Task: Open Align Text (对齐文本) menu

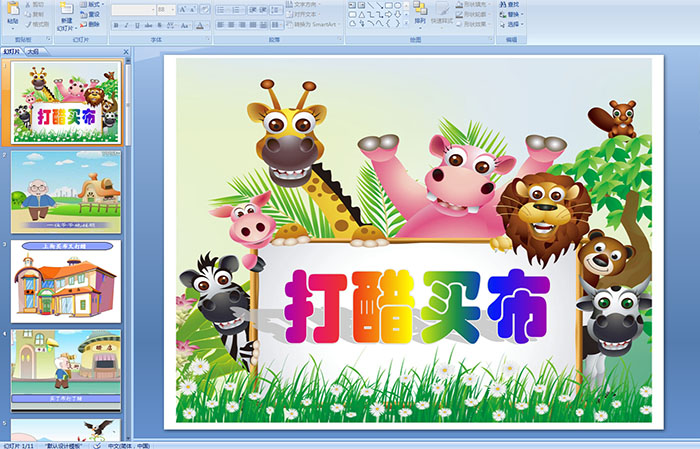Action: click(302, 14)
